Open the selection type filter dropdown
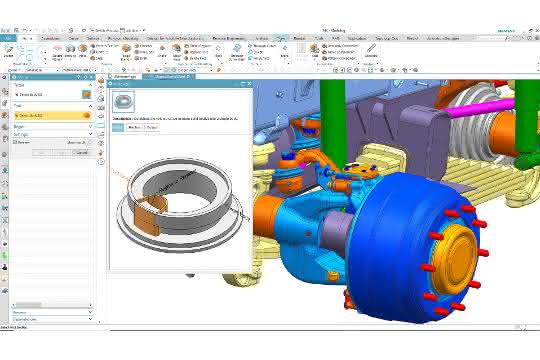540x360 pixels. 41,70
